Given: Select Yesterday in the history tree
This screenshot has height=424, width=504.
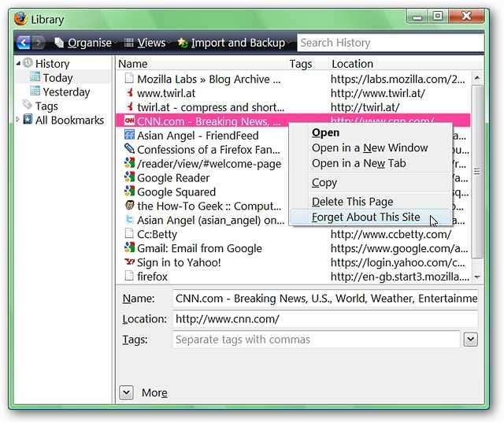Looking at the screenshot, I should click(x=66, y=92).
